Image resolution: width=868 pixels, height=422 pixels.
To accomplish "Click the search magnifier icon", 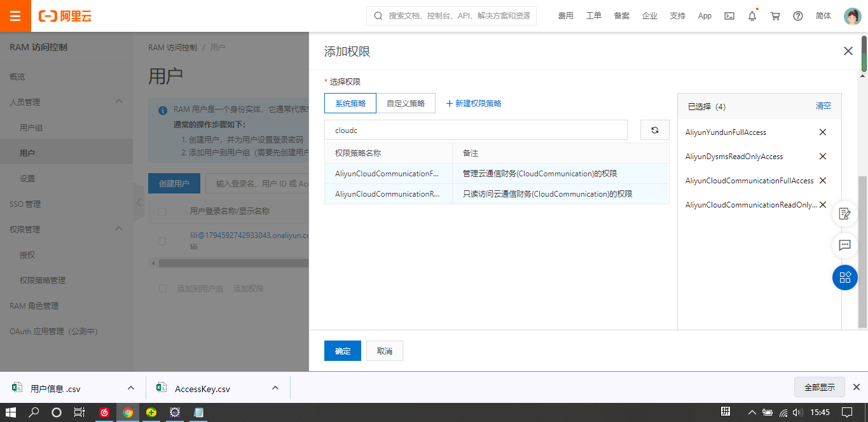I will point(378,16).
